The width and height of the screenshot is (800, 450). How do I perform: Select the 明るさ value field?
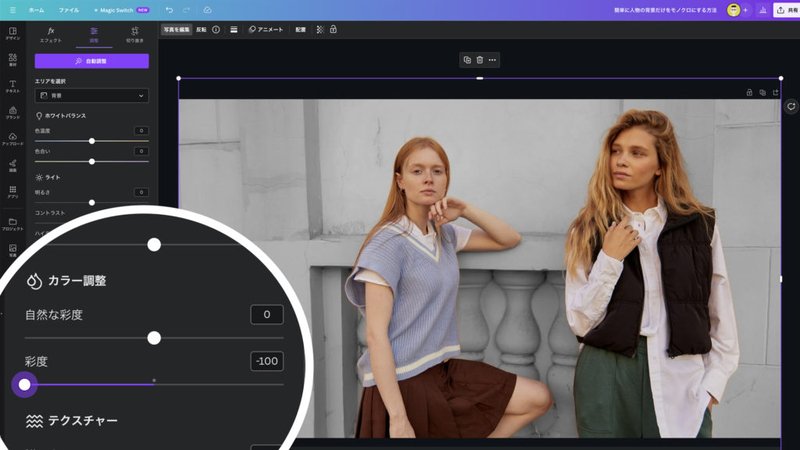(141, 192)
